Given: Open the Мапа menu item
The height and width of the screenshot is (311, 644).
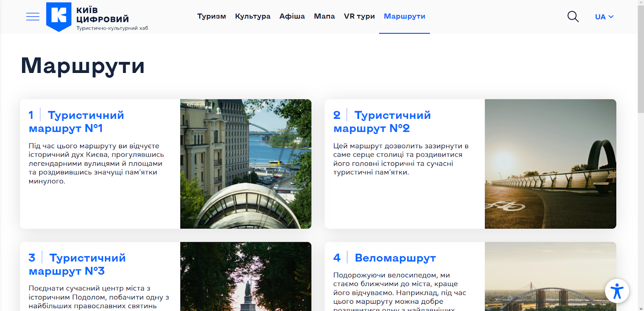Looking at the screenshot, I should click(x=324, y=17).
